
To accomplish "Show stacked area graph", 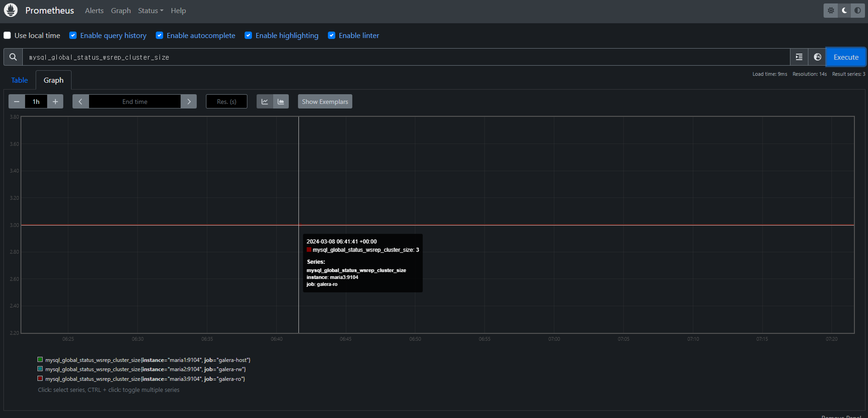I will pyautogui.click(x=281, y=102).
